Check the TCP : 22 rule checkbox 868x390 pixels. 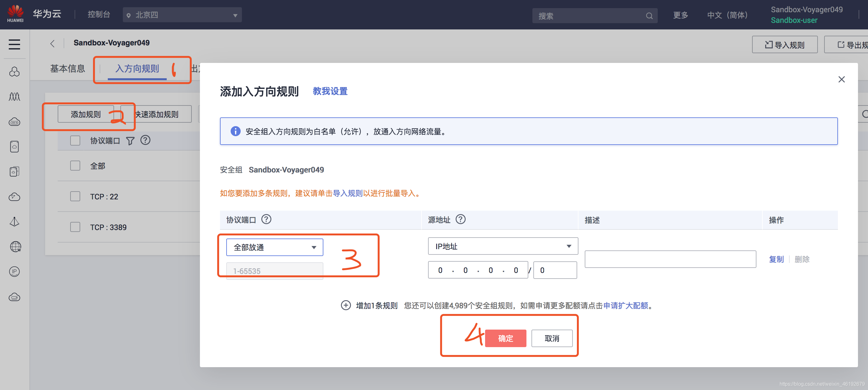(x=75, y=196)
